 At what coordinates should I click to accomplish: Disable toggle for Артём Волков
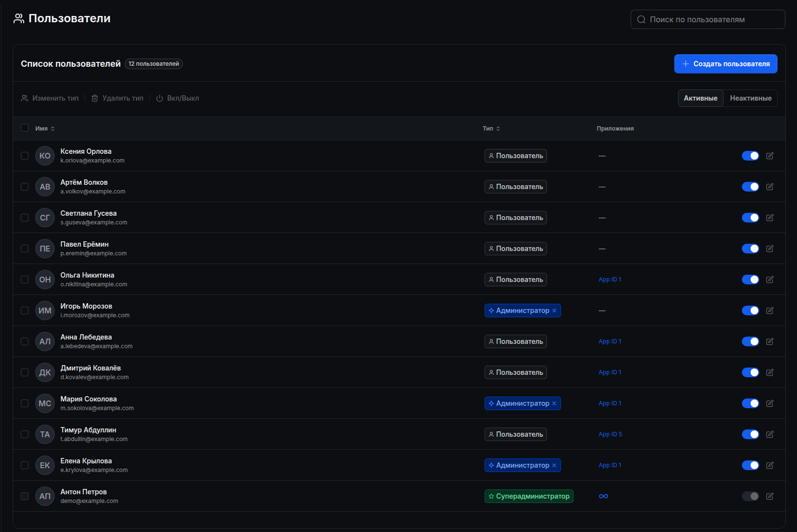pyautogui.click(x=751, y=187)
